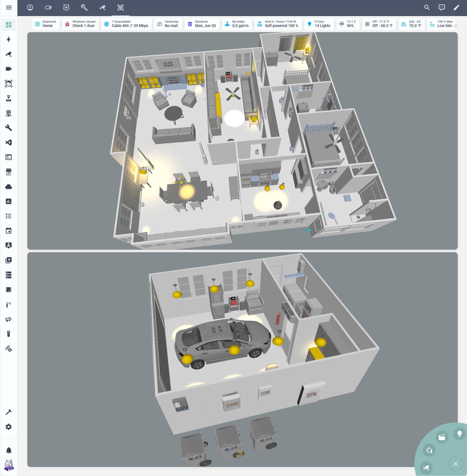Click the 12.1 V 96% car chip
Viewport: 467px width, 476px height.
click(x=348, y=24)
